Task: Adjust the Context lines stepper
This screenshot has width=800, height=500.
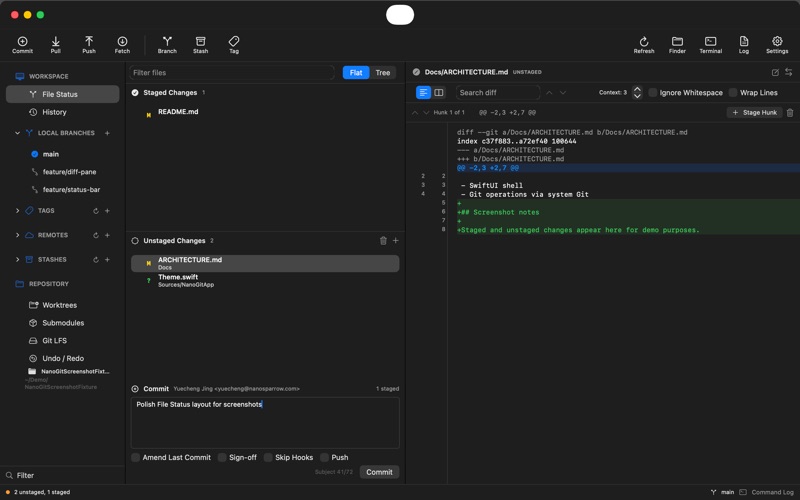Action: [637, 92]
